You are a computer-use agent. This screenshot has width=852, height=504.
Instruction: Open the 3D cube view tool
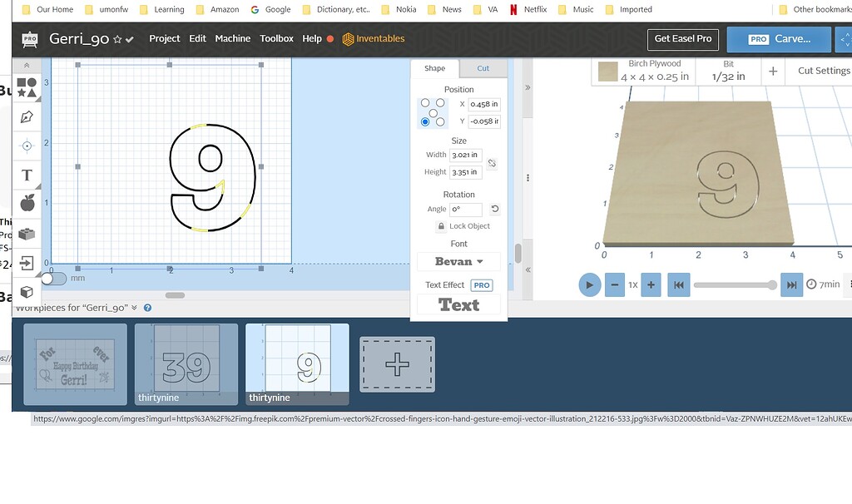pyautogui.click(x=27, y=290)
